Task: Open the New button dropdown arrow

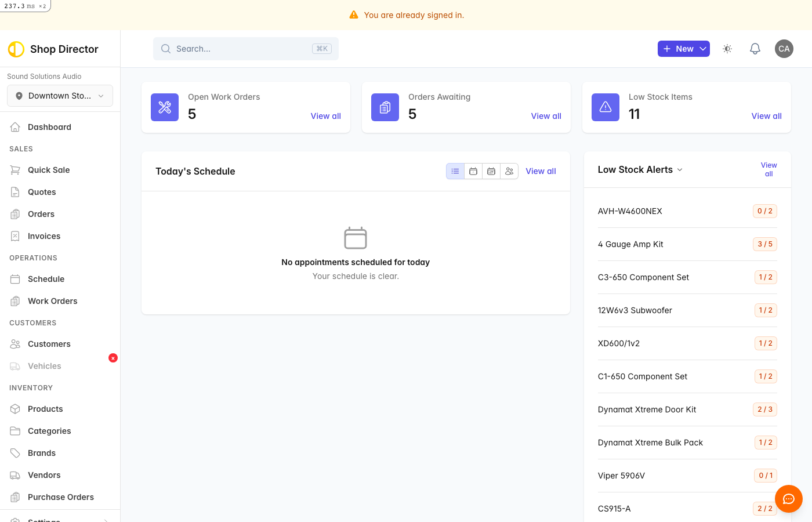Action: point(702,49)
